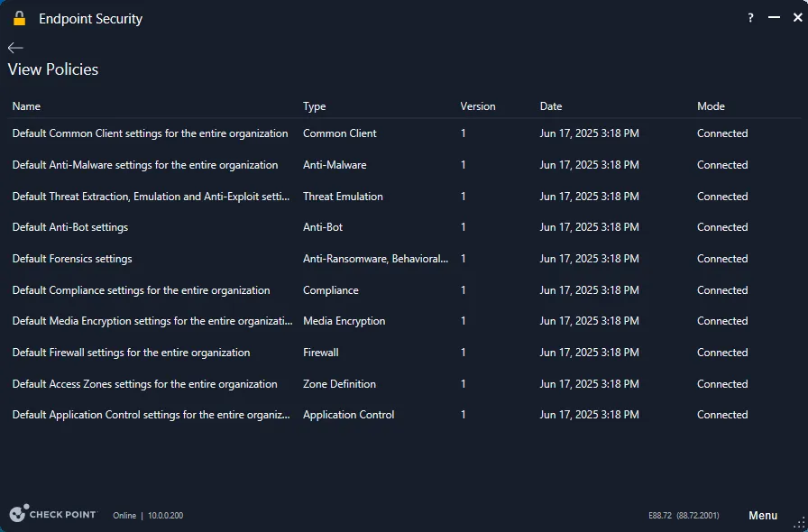This screenshot has width=808, height=532.
Task: Sort policies by the Mode column header
Action: [x=711, y=105]
